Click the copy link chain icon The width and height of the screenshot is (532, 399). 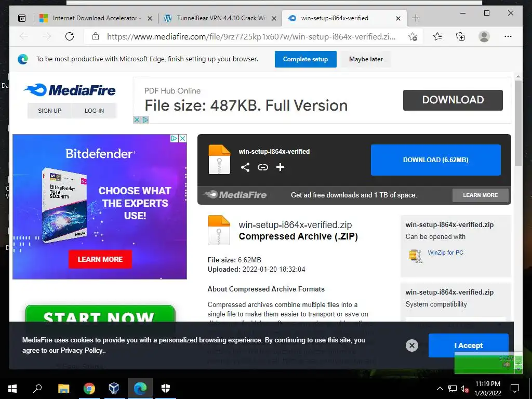[262, 167]
